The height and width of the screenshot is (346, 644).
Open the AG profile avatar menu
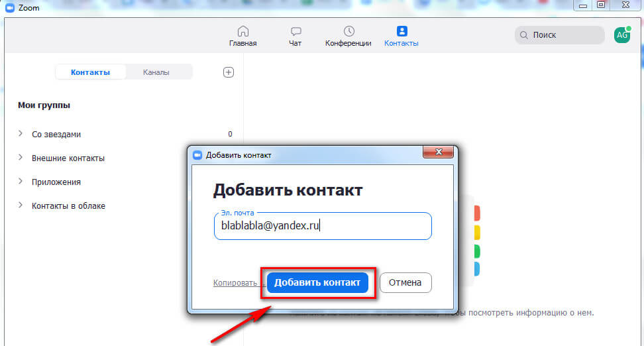[x=622, y=35]
